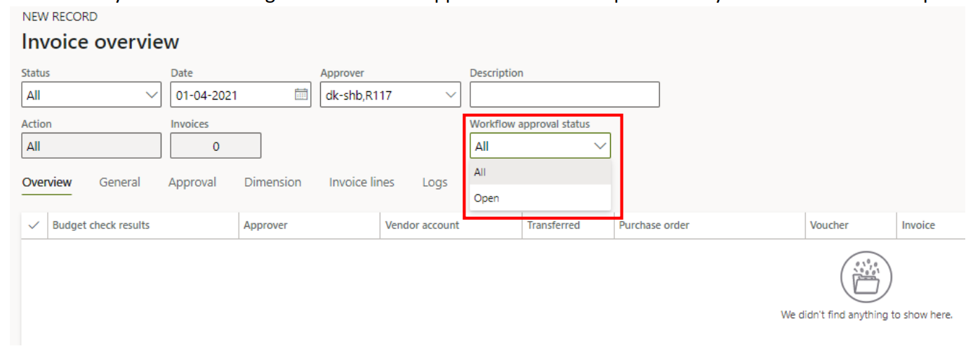This screenshot has width=980, height=358.
Task: Open the Approval tab
Action: [192, 183]
